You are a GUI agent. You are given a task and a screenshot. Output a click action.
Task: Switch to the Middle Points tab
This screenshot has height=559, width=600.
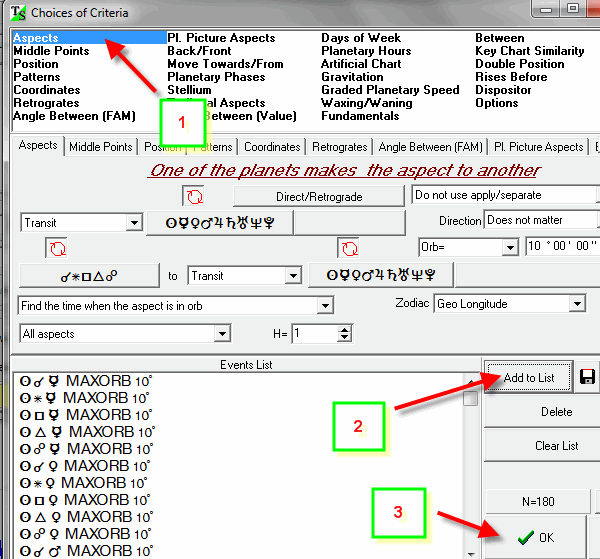point(101,147)
